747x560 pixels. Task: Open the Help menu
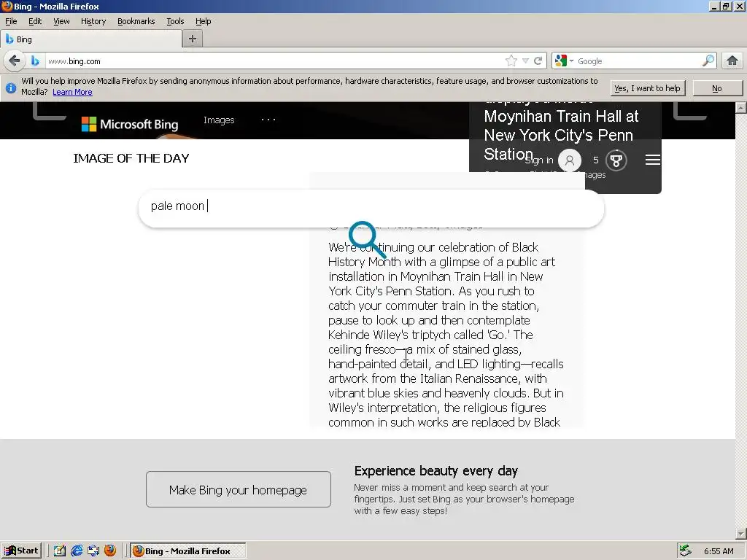coord(203,21)
